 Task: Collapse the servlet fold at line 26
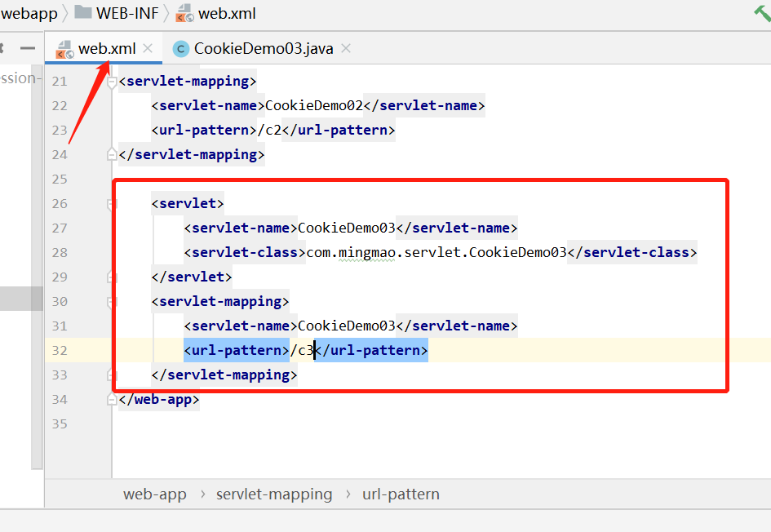click(x=111, y=203)
